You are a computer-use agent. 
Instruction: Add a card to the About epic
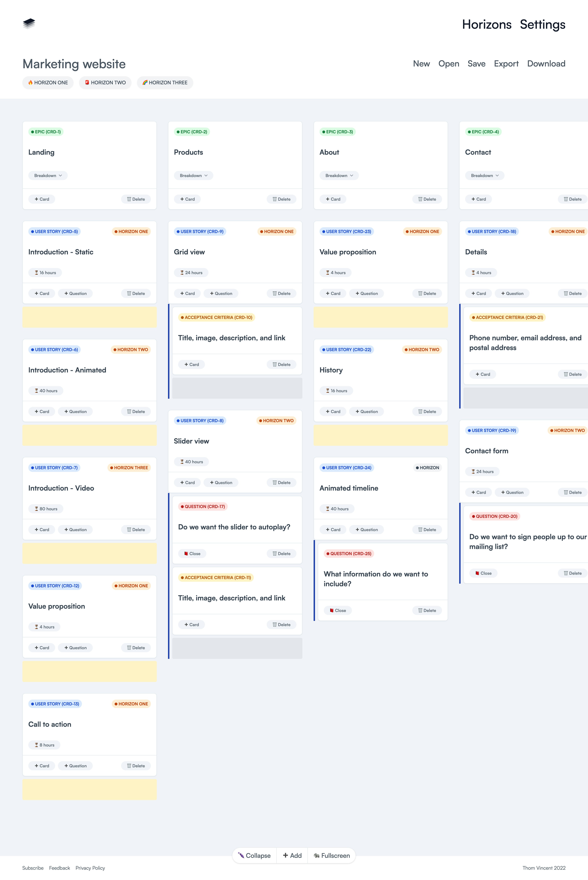tap(333, 199)
